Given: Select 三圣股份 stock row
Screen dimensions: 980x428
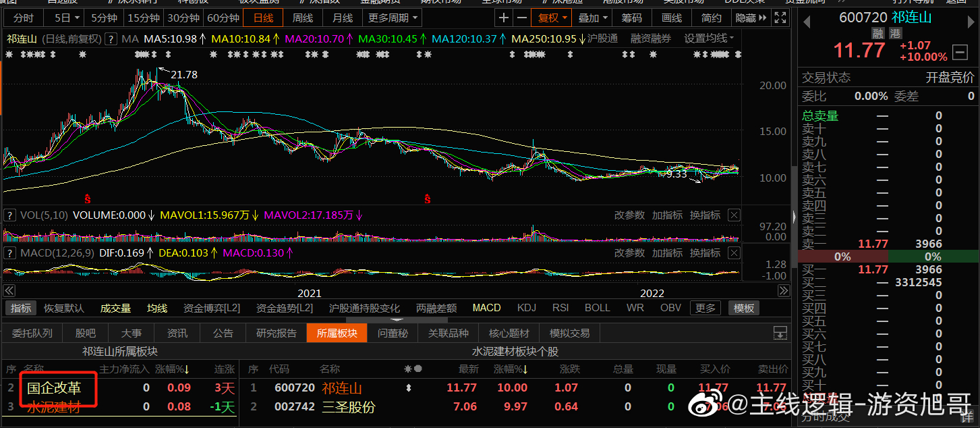Looking at the screenshot, I should click(x=517, y=407).
